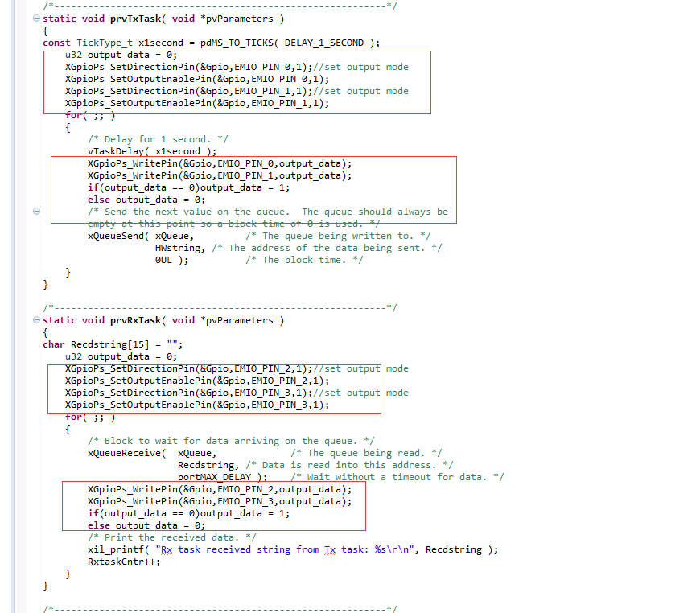Click 'xQueueReceive(' call

127,453
